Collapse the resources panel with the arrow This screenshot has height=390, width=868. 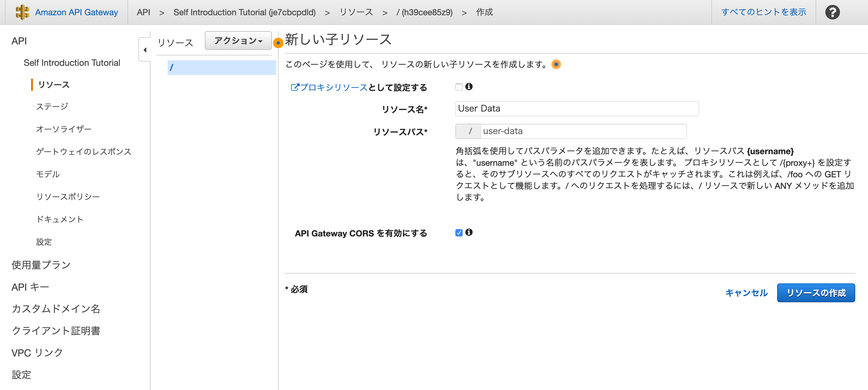(145, 50)
